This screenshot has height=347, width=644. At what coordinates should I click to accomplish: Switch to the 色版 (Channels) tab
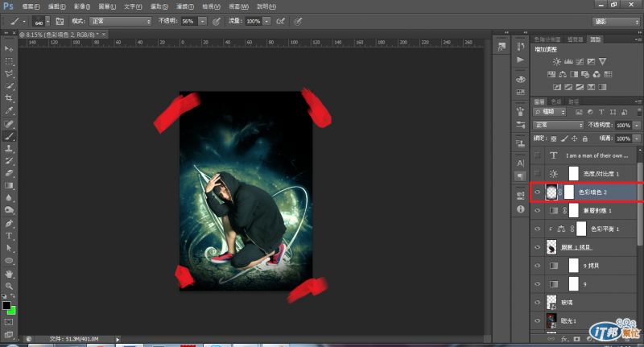(x=556, y=101)
